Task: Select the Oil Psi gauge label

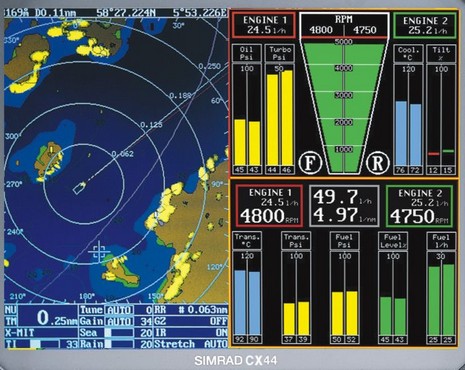Action: (246, 53)
